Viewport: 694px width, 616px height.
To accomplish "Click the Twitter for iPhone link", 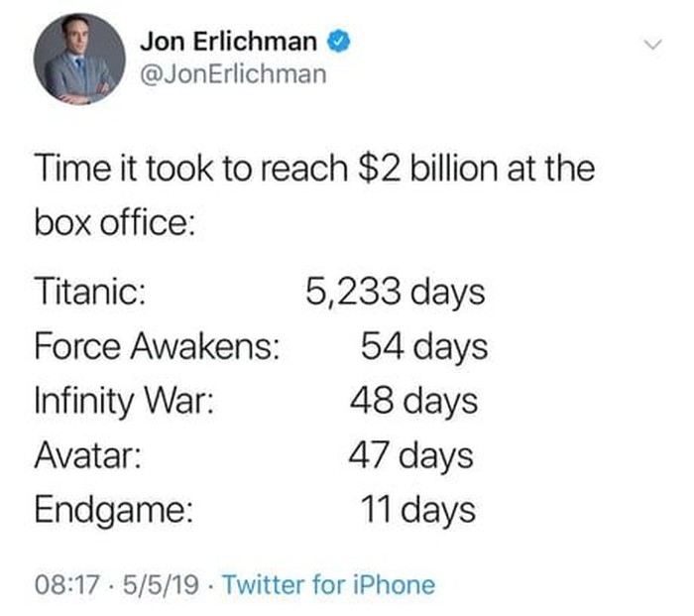I will pyautogui.click(x=329, y=584).
